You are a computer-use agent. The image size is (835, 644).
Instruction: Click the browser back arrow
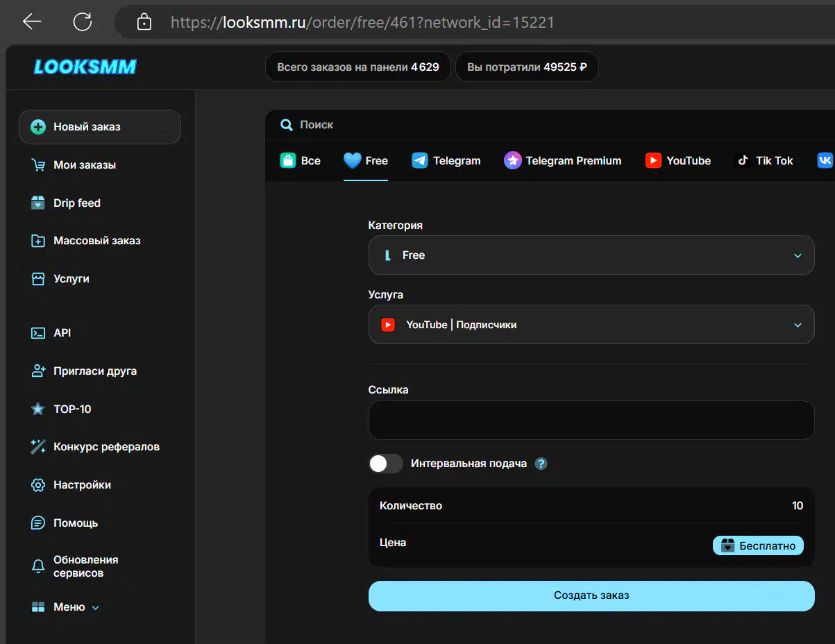[32, 22]
